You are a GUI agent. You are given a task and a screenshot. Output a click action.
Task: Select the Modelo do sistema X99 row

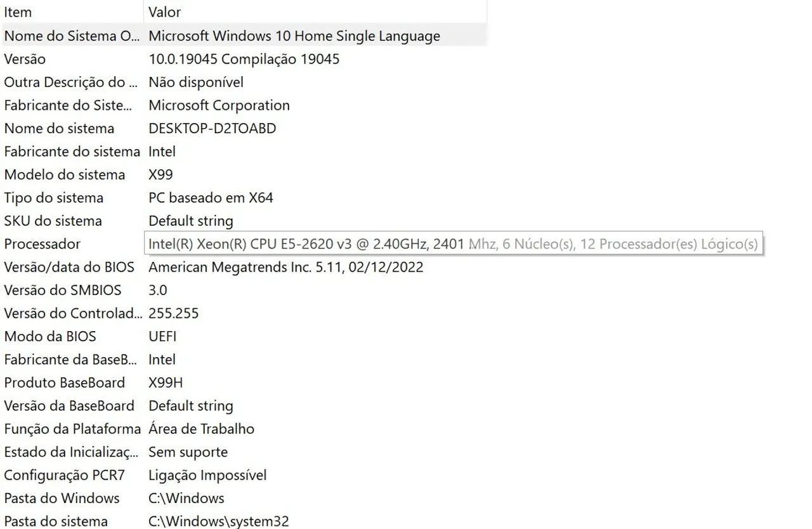244,174
